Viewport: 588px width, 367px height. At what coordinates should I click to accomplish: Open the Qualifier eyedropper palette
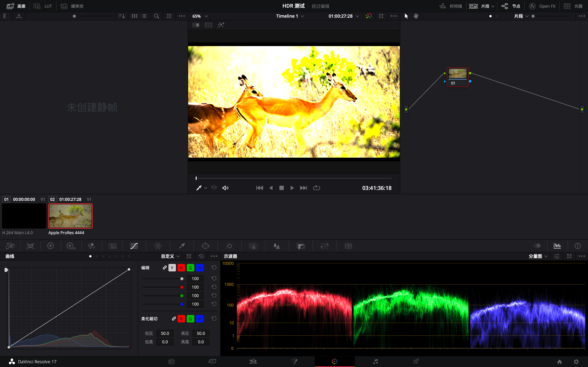182,246
